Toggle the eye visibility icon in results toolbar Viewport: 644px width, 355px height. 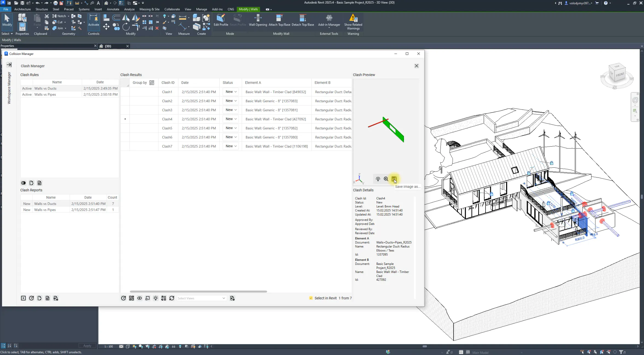coord(140,298)
